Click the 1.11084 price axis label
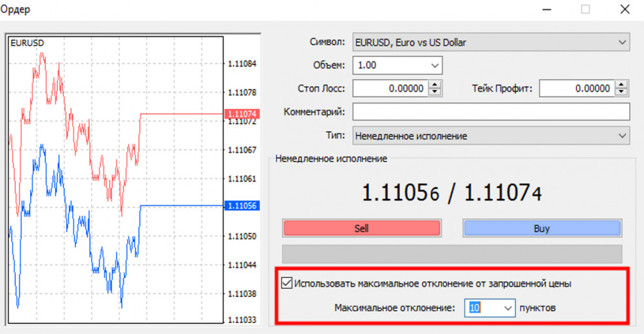644x334 pixels. (242, 64)
